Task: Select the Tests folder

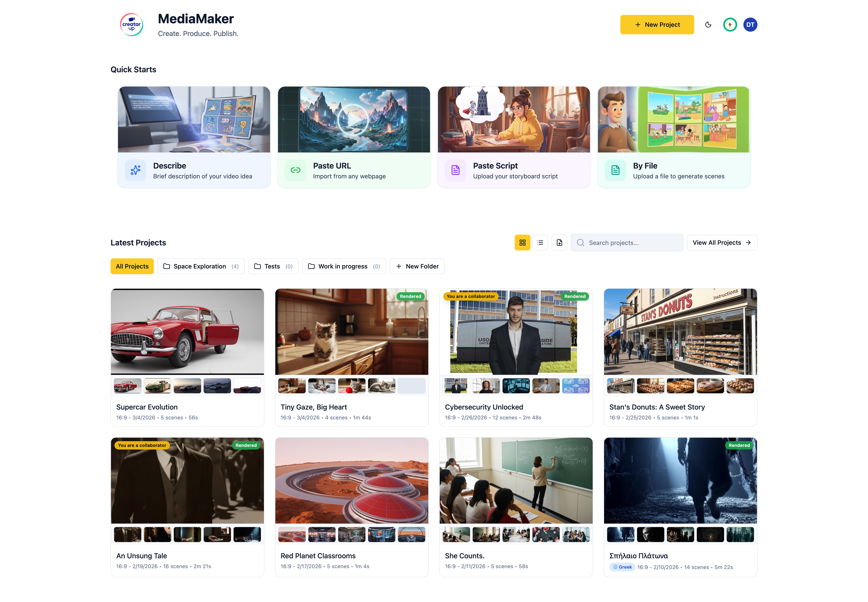Action: point(273,266)
